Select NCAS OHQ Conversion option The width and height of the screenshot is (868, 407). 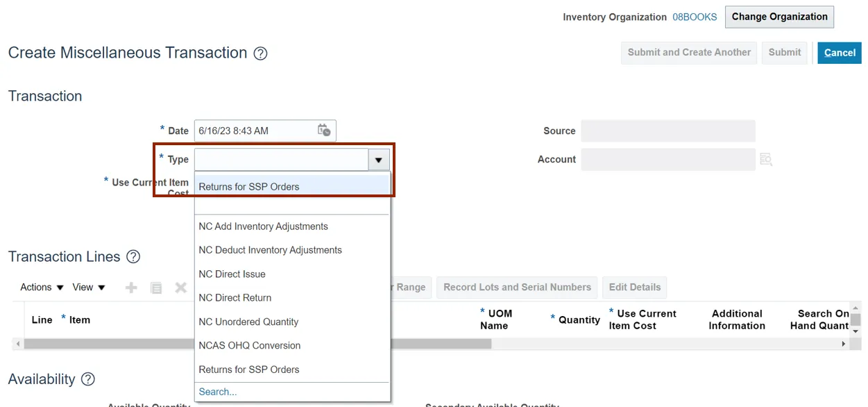point(249,346)
